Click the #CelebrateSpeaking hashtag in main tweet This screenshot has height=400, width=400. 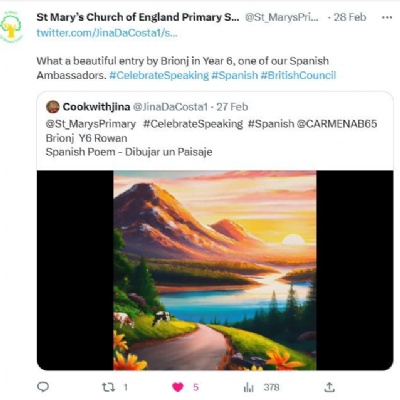tap(159, 75)
